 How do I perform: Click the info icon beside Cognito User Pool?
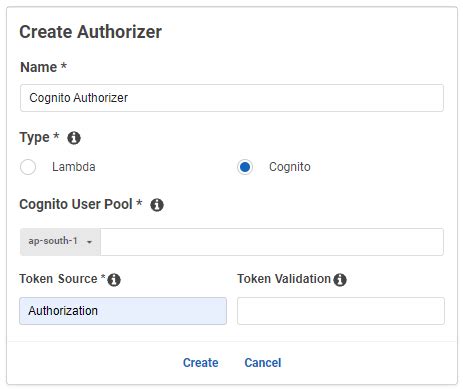[x=157, y=205]
